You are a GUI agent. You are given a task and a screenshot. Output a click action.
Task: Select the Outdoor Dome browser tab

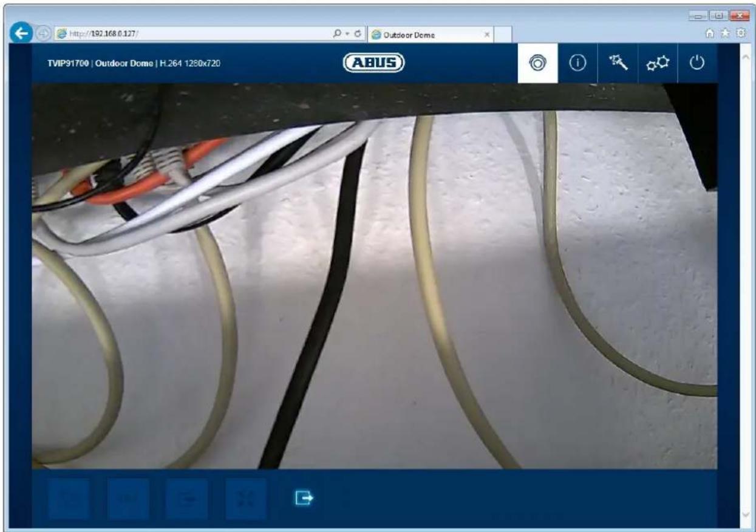(x=432, y=35)
